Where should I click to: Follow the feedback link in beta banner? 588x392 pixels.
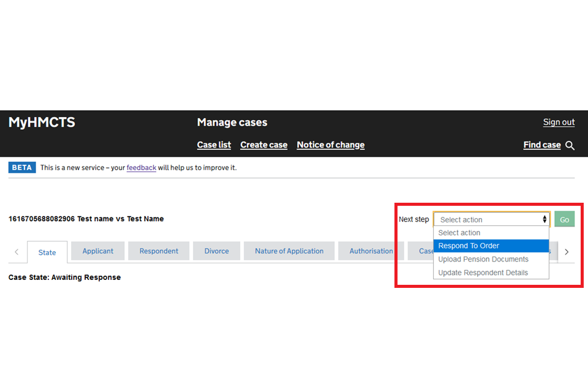pyautogui.click(x=141, y=168)
